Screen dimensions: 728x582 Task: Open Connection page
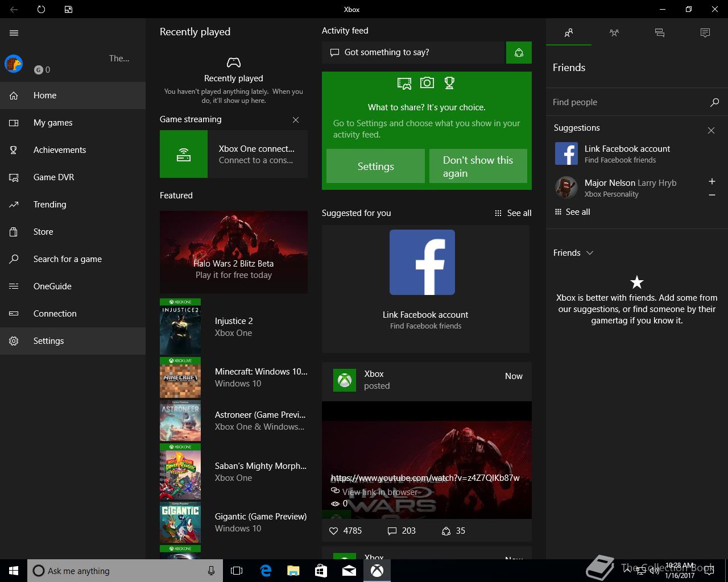pos(73,314)
